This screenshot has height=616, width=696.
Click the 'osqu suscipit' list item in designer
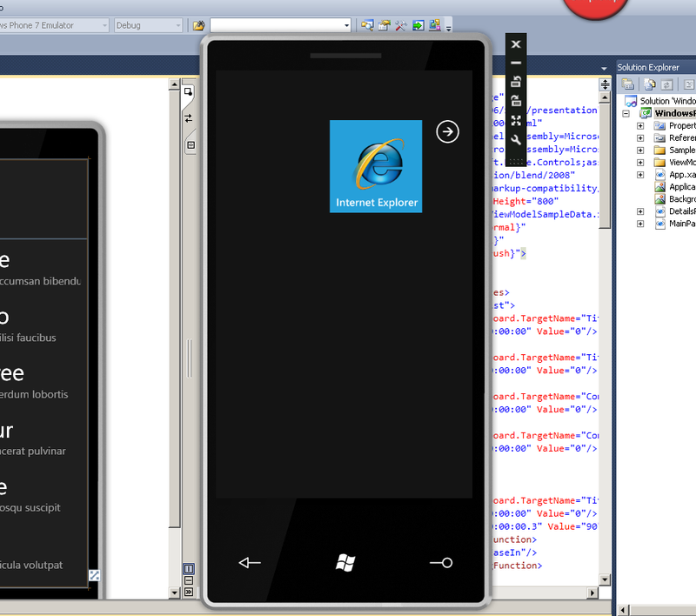click(x=30, y=508)
